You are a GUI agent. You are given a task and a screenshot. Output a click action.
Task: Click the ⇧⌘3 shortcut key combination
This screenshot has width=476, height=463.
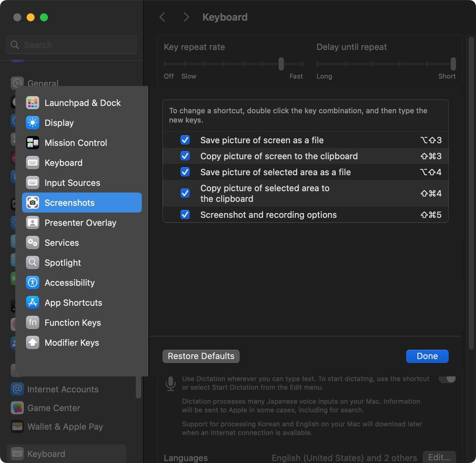pos(431,156)
